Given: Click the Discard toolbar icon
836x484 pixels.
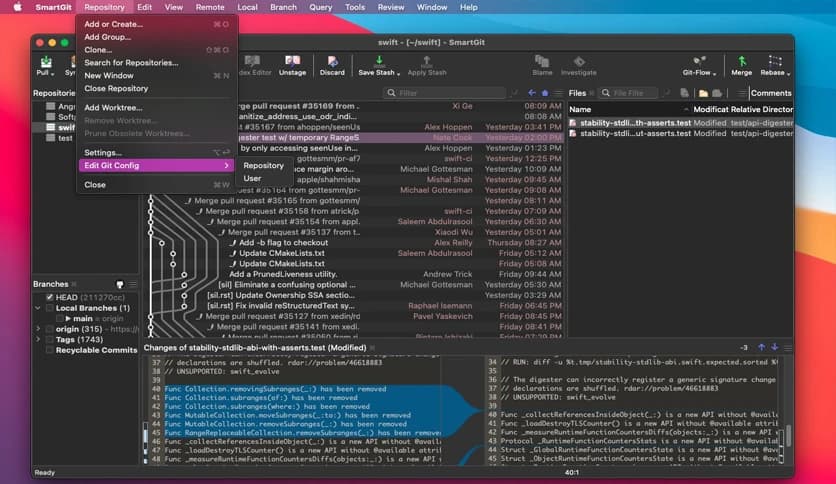Looking at the screenshot, I should click(x=332, y=66).
